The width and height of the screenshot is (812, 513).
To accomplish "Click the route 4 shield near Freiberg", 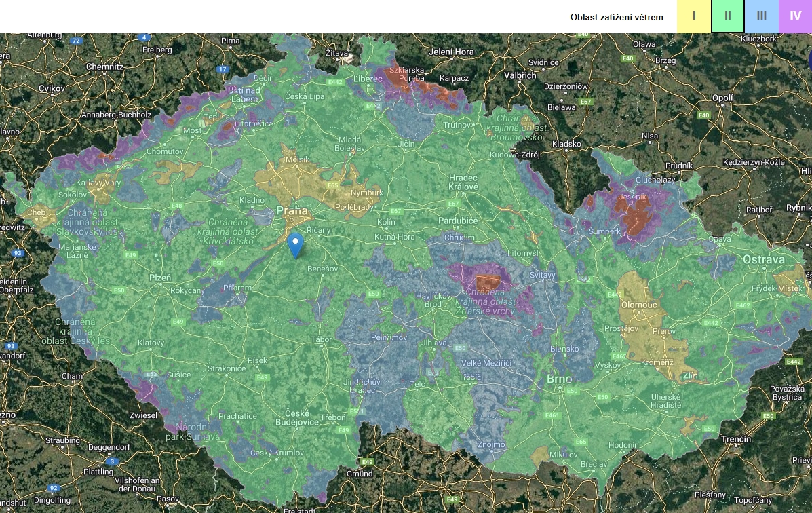I will tap(144, 37).
